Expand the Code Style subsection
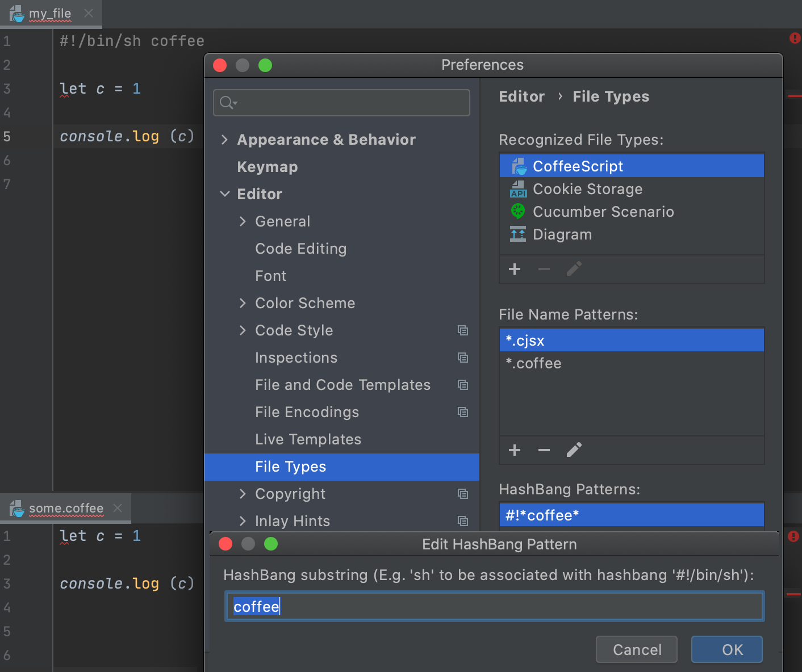 (243, 330)
